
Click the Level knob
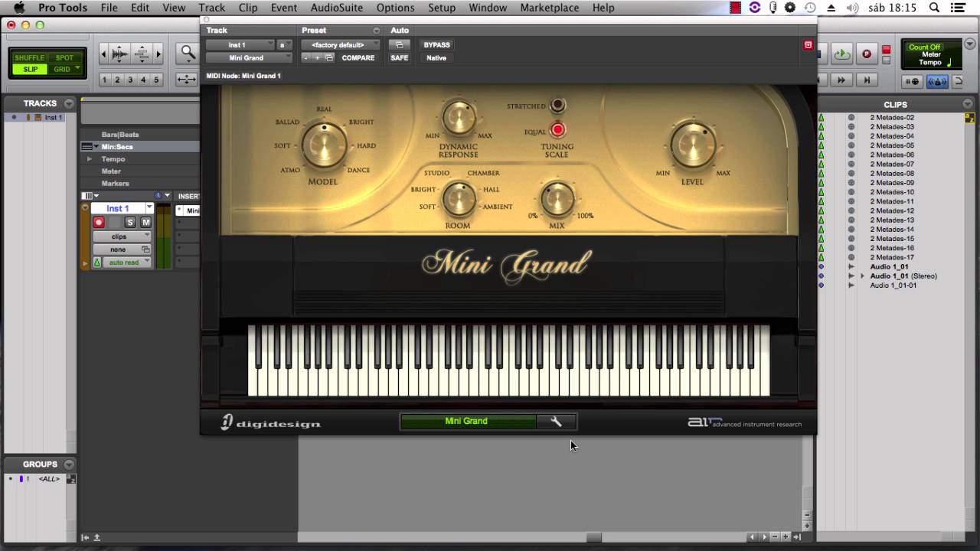point(692,145)
